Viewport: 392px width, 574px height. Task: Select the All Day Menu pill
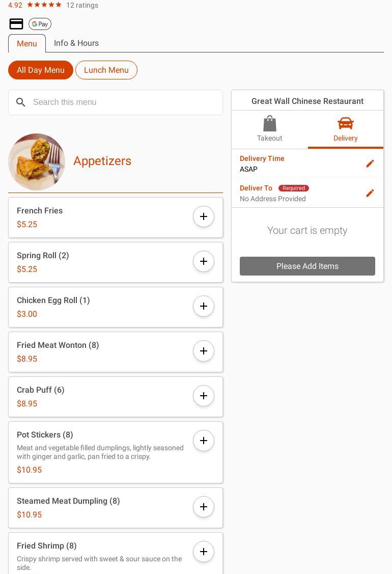[41, 70]
